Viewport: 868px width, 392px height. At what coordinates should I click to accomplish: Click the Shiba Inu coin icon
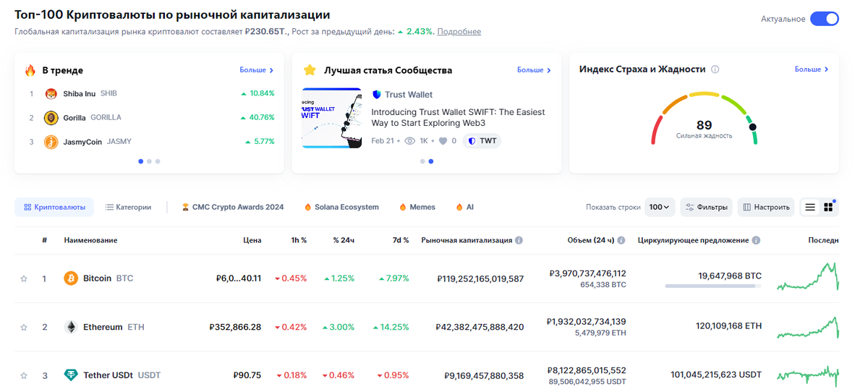(51, 93)
